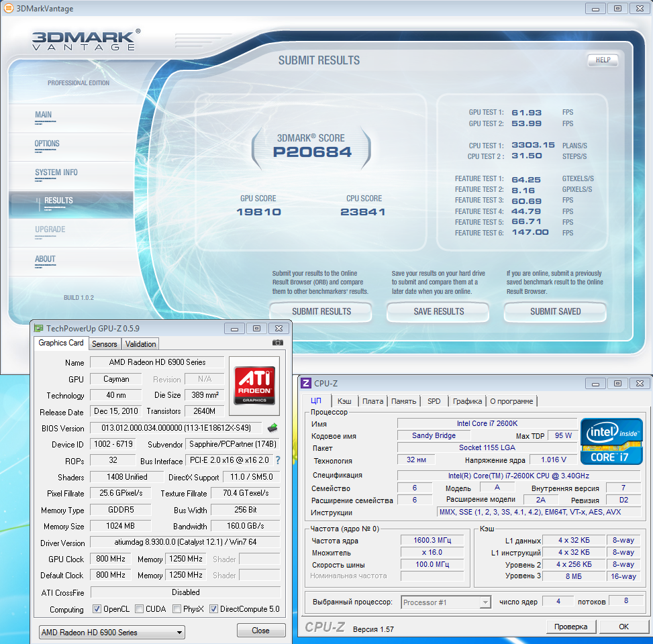Click the SAVE RESULTS button
The image size is (653, 644).
(438, 311)
